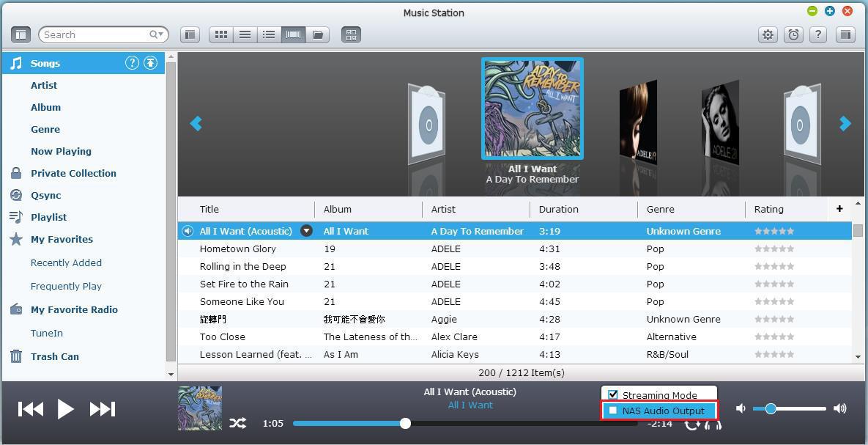Check NAS Audio Output
This screenshot has height=445, width=868.
coord(613,411)
